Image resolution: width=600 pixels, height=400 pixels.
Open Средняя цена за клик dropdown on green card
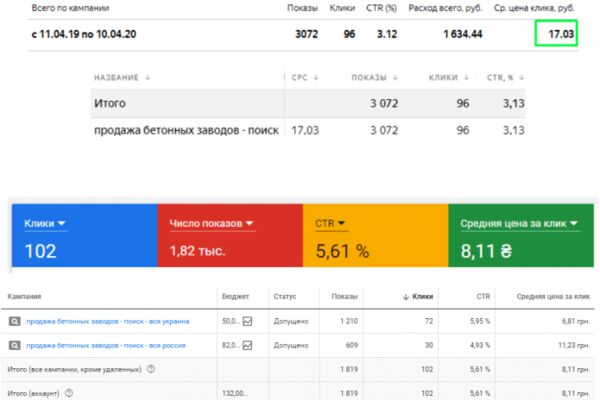point(519,224)
